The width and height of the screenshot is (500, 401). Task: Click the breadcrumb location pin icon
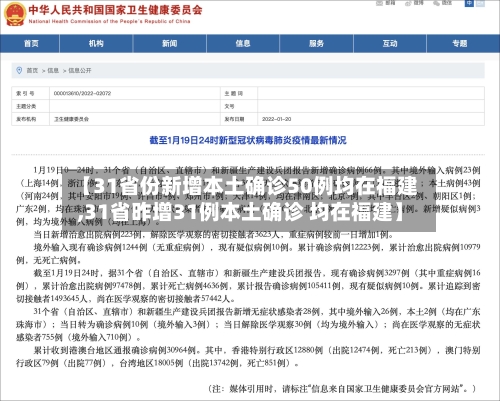(x=19, y=70)
